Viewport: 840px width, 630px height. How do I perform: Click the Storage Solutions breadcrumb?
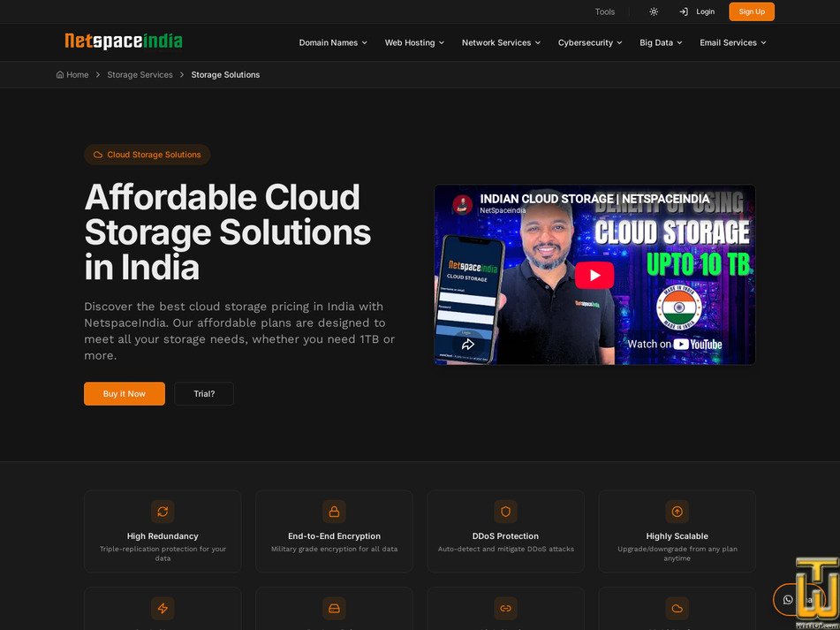tap(225, 74)
